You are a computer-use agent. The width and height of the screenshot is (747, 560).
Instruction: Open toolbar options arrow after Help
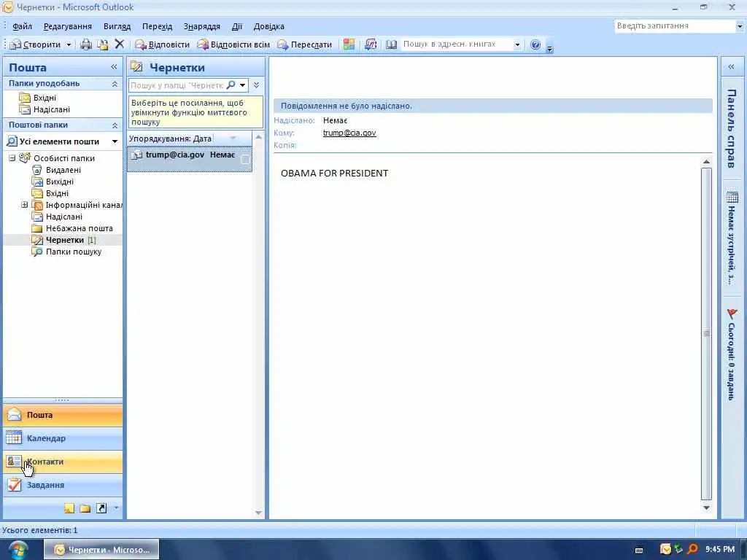click(549, 48)
